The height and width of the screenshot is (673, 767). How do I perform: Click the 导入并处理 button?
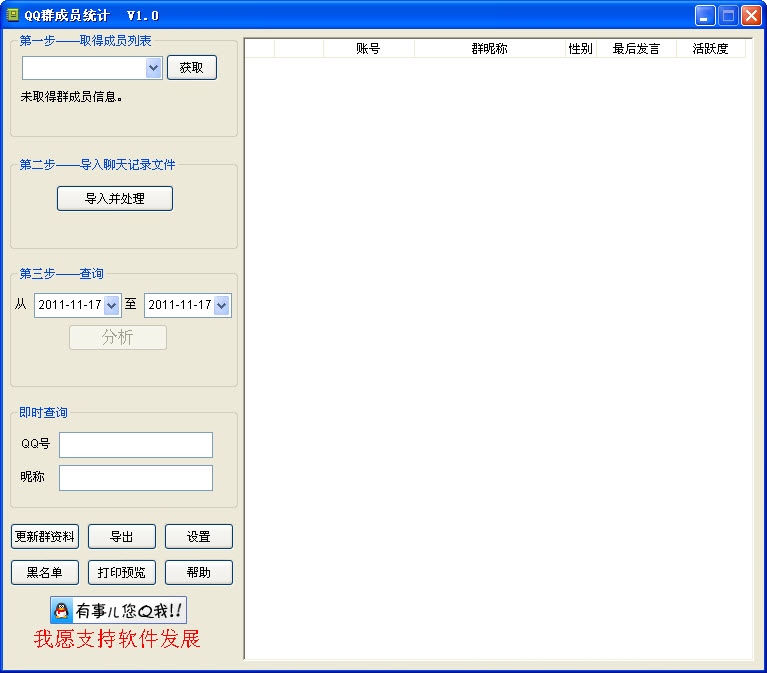pos(115,198)
